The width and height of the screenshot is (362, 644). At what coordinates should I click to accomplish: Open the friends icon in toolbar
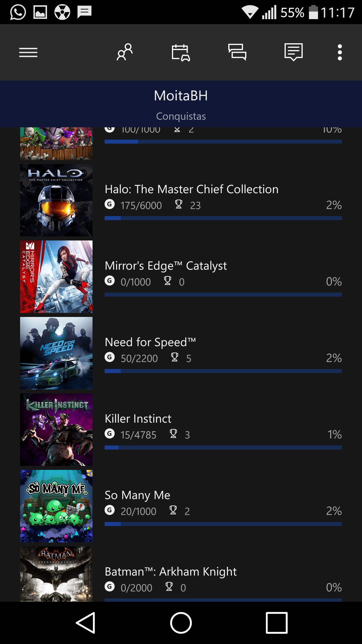point(125,52)
